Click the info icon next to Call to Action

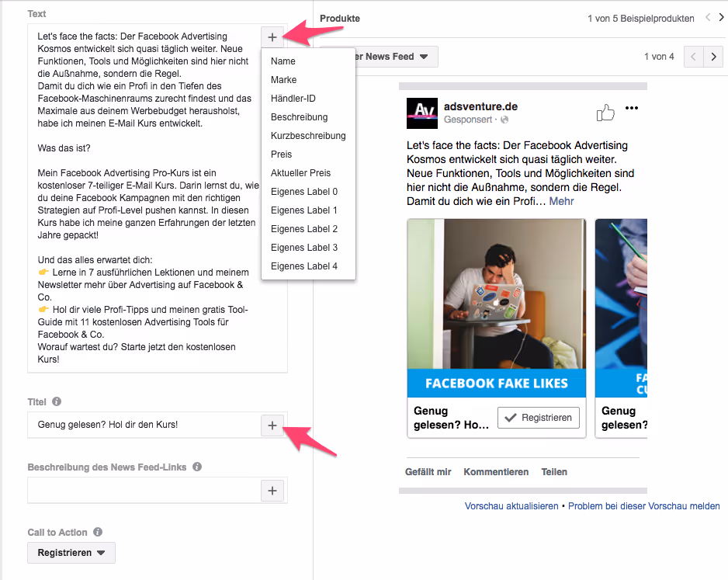[x=98, y=532]
